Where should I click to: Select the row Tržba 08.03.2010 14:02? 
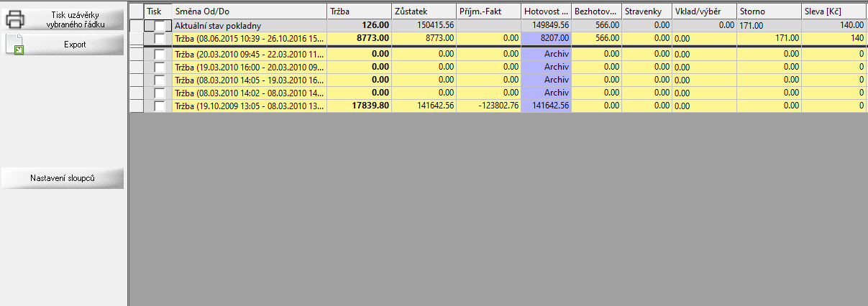tap(249, 93)
